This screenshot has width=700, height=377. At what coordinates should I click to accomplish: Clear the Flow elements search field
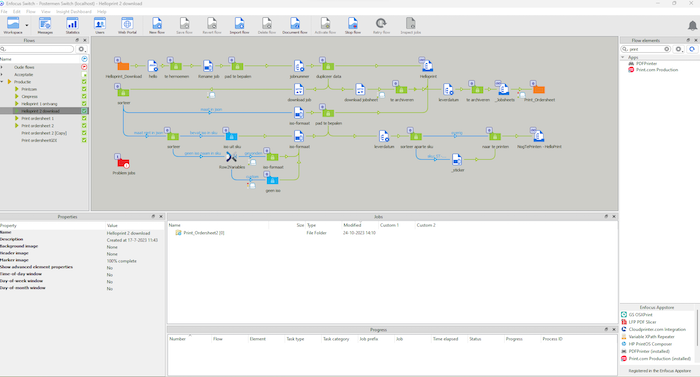tap(667, 49)
